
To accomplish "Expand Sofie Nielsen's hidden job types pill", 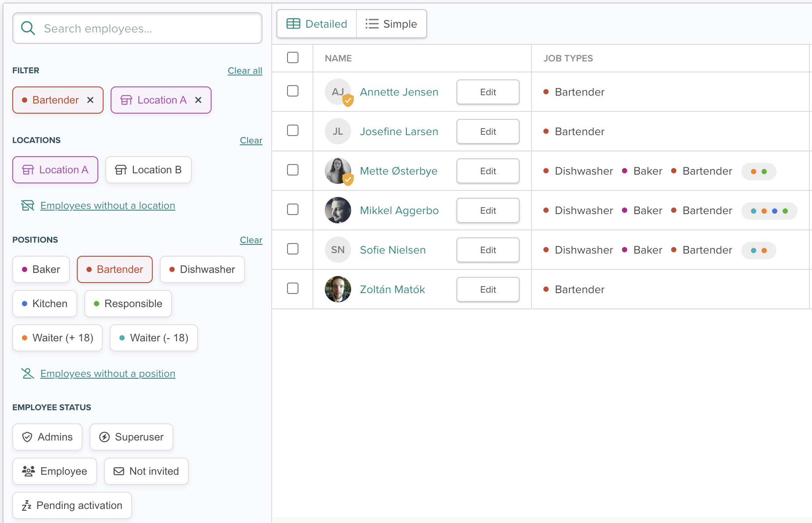I will click(758, 251).
